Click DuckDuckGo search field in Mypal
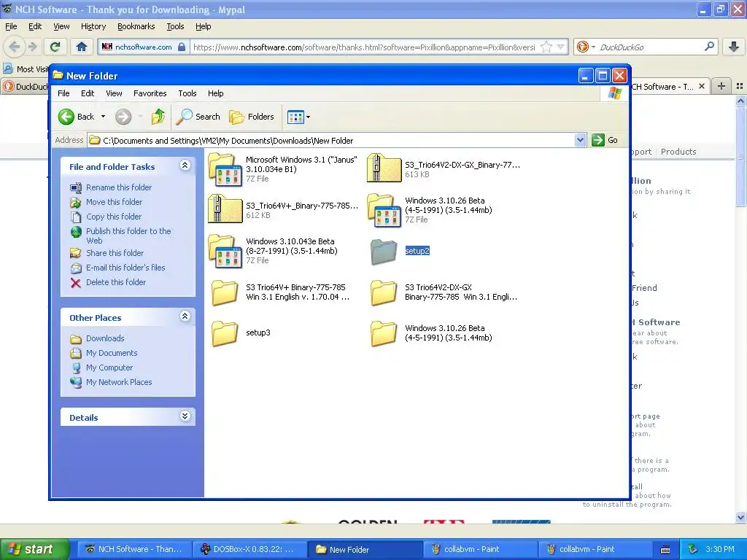 [x=649, y=47]
